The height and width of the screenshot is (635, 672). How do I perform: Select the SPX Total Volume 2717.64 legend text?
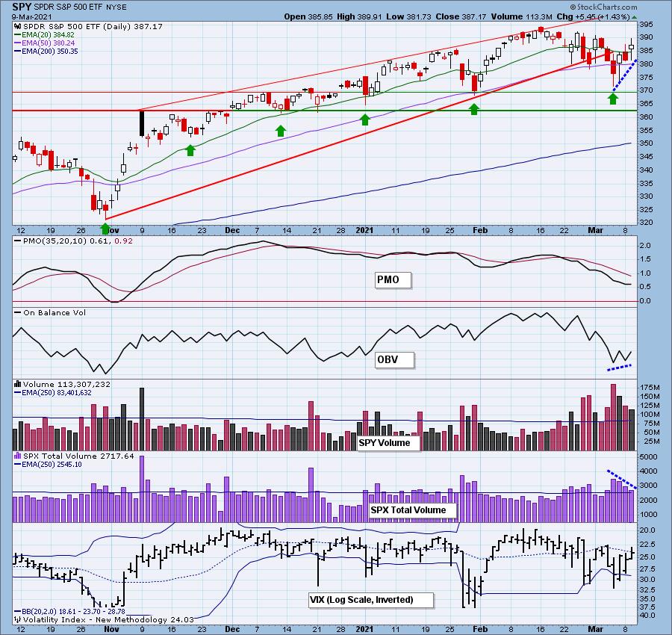coord(78,456)
